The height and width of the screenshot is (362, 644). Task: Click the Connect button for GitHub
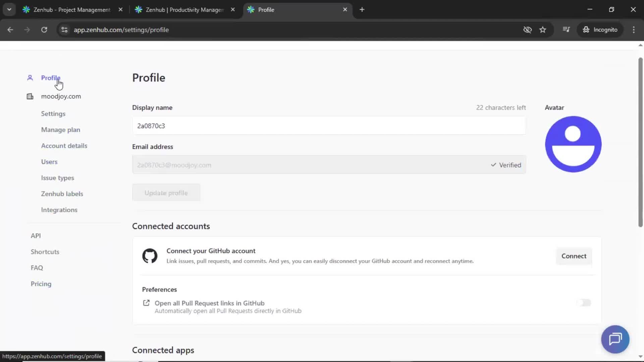point(574,256)
